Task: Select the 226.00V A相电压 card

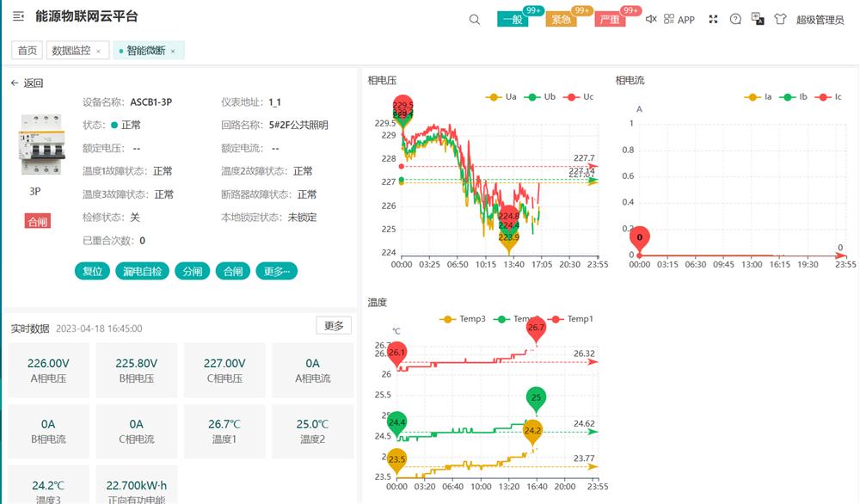Action: click(x=48, y=370)
